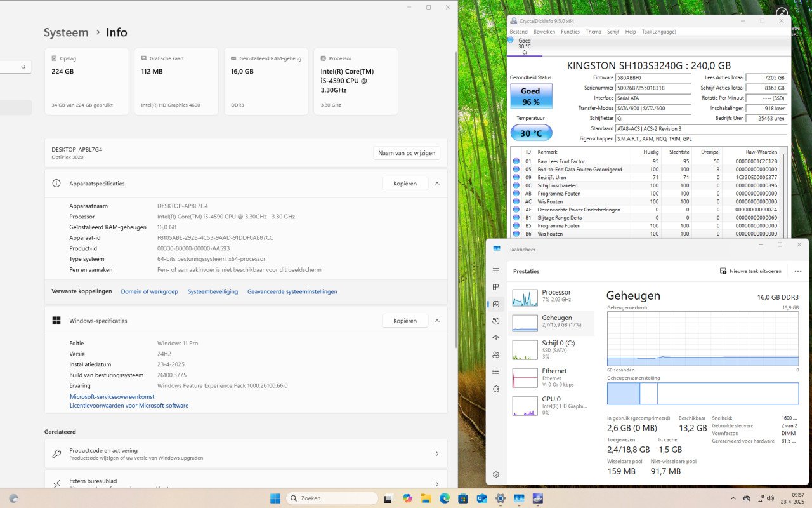Select Ethernet performance item
The width and height of the screenshot is (812, 508).
552,378
